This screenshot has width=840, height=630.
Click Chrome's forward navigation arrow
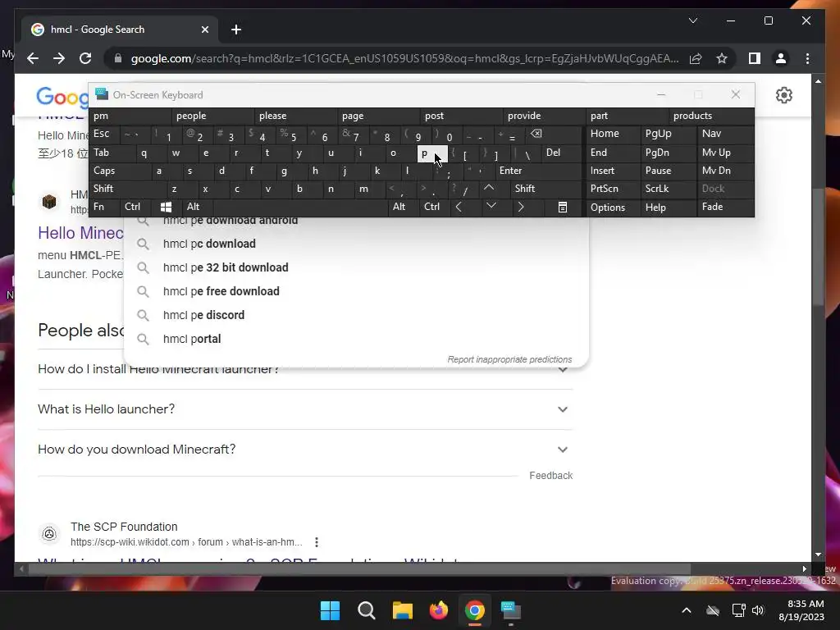click(59, 58)
